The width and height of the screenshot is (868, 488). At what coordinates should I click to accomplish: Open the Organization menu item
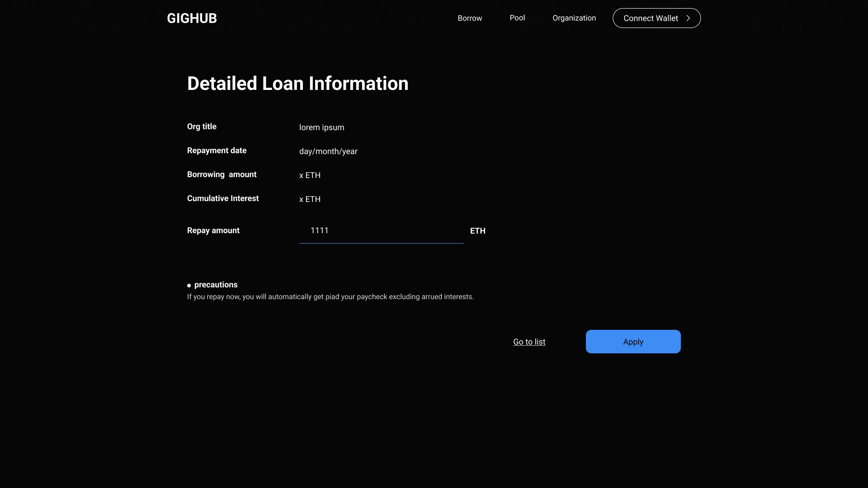574,18
